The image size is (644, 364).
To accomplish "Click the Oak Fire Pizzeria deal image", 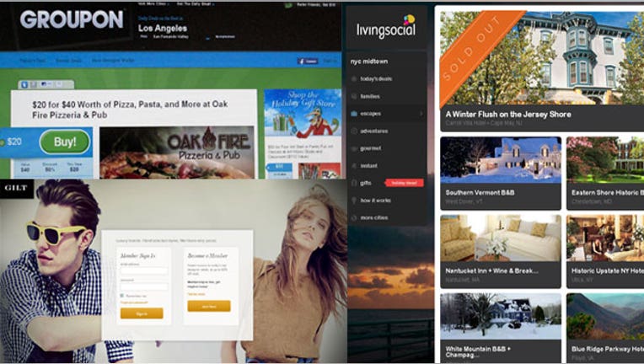I will (177, 153).
